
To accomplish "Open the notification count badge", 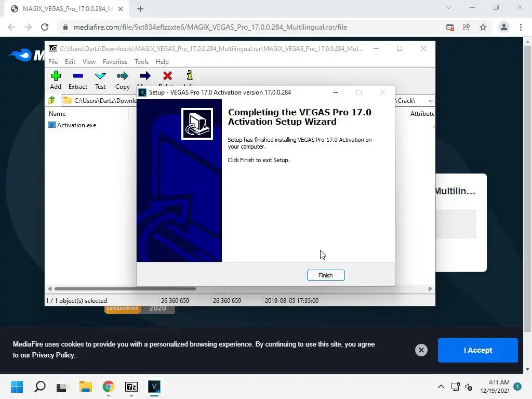I will 517,387.
